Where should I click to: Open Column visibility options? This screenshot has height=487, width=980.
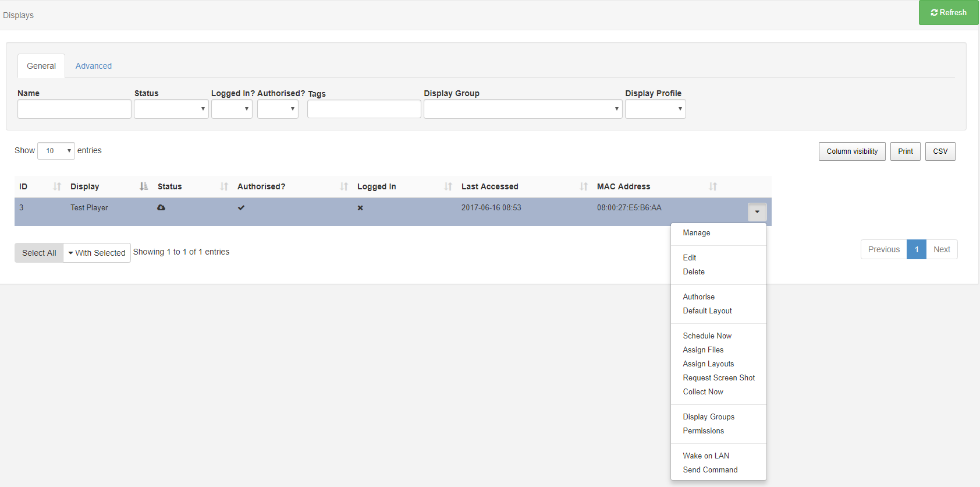852,151
